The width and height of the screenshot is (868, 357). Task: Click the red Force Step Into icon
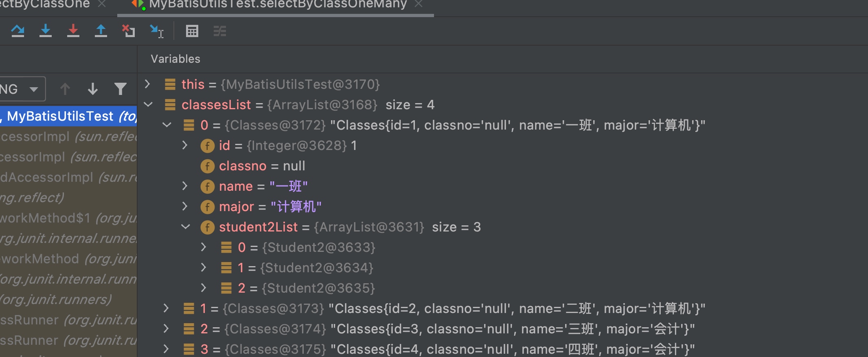73,31
